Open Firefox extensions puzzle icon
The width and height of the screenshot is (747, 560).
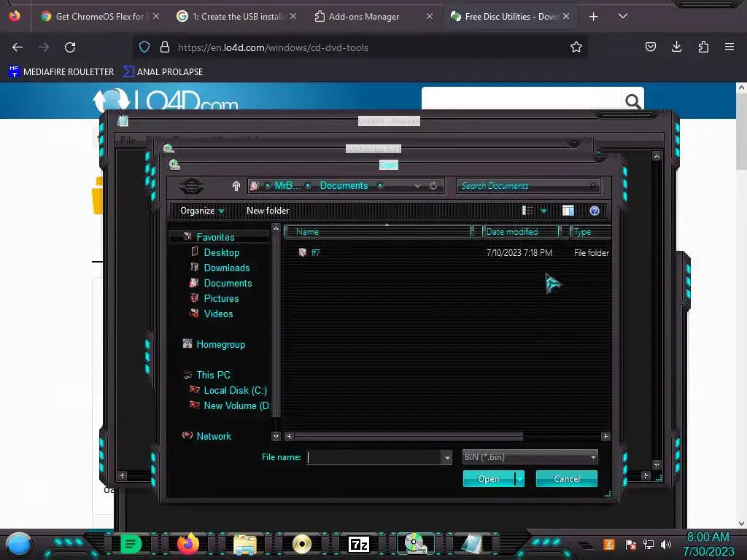tap(703, 47)
